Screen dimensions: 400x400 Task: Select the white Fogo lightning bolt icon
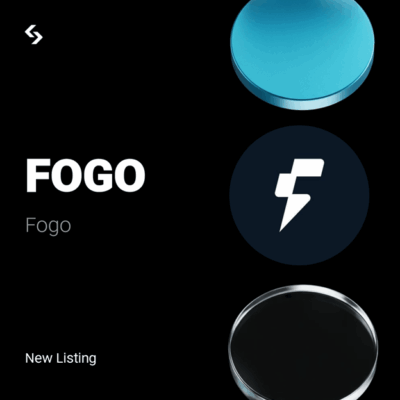pyautogui.click(x=299, y=195)
